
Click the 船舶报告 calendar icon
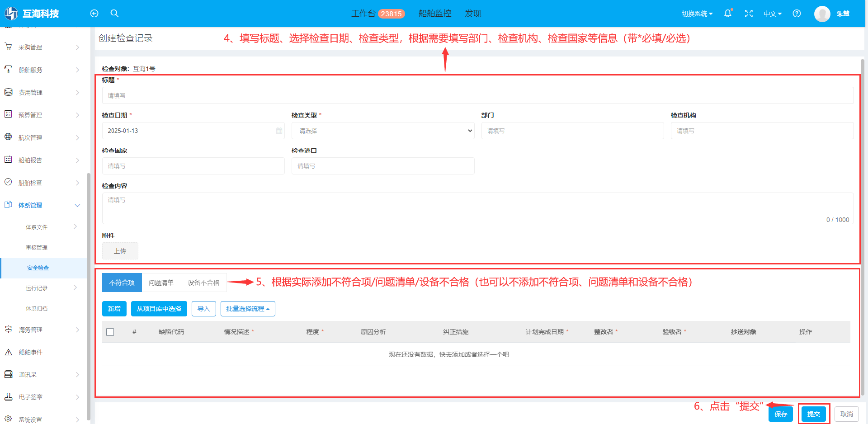(x=8, y=160)
